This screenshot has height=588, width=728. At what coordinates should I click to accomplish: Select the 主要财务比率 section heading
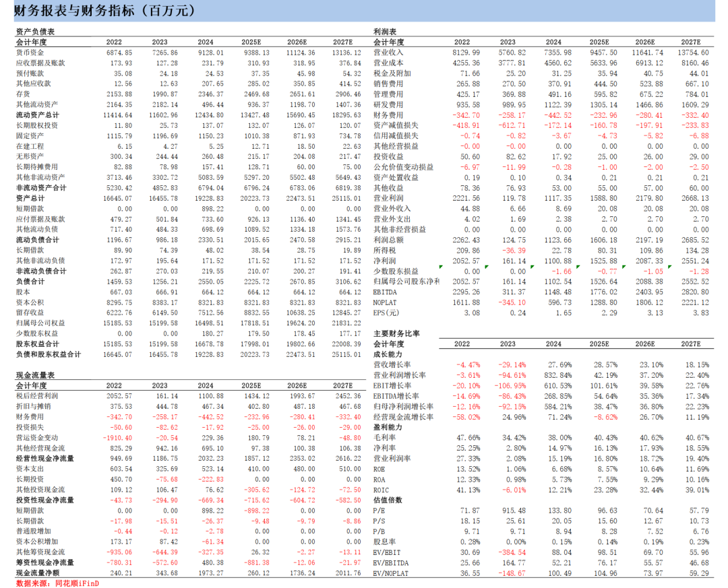396,333
